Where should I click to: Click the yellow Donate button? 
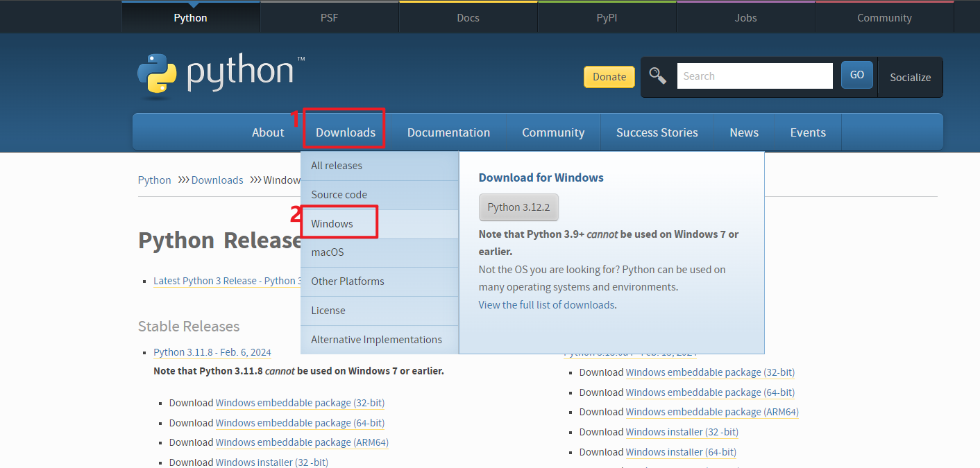pyautogui.click(x=609, y=76)
